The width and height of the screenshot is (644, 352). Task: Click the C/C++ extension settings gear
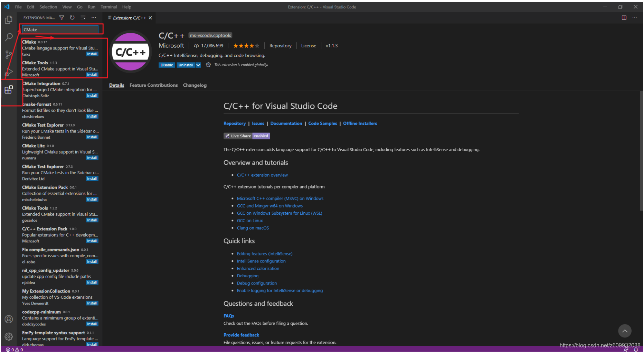click(x=208, y=65)
